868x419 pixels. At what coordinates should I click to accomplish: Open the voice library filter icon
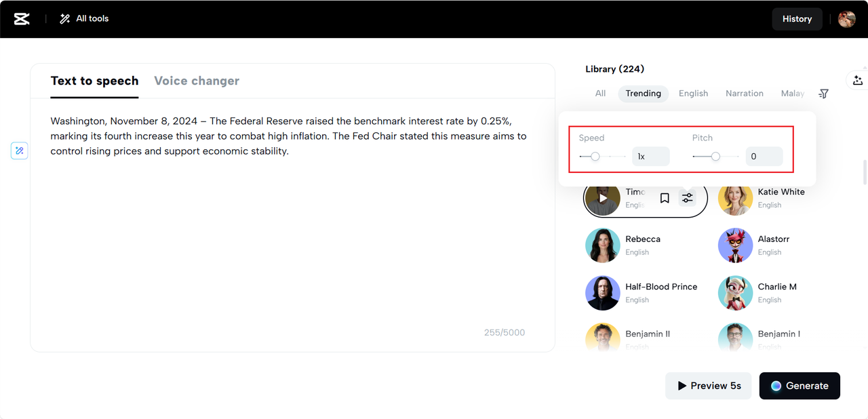(823, 94)
